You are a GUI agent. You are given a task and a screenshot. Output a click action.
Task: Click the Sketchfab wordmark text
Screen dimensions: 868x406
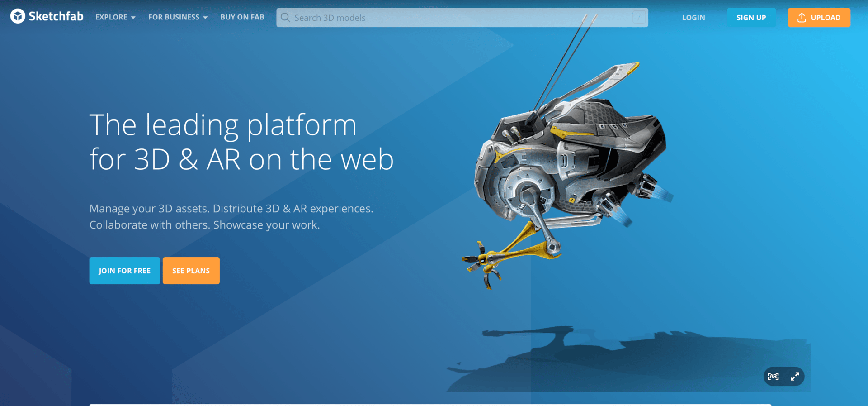[56, 16]
